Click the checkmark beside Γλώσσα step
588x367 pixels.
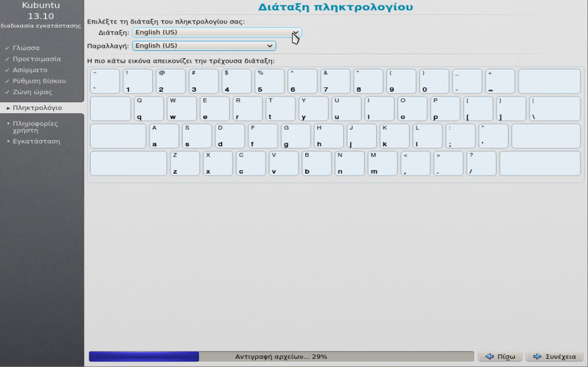pos(7,48)
